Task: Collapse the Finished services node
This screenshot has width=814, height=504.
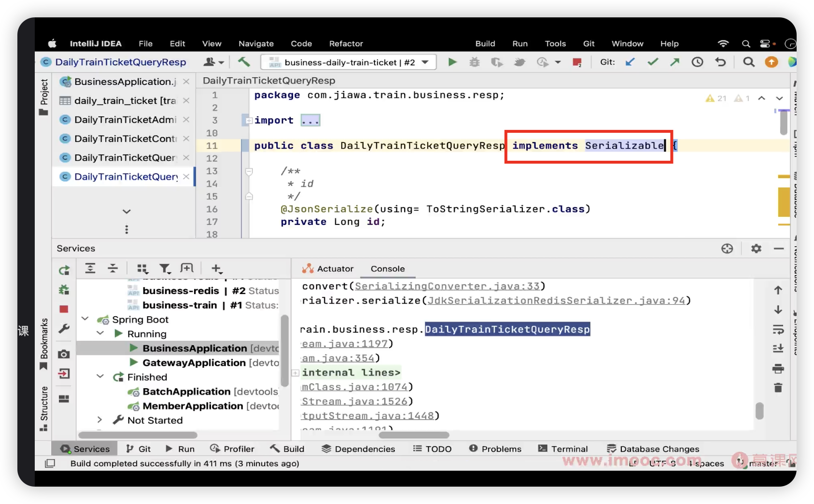Action: click(100, 377)
